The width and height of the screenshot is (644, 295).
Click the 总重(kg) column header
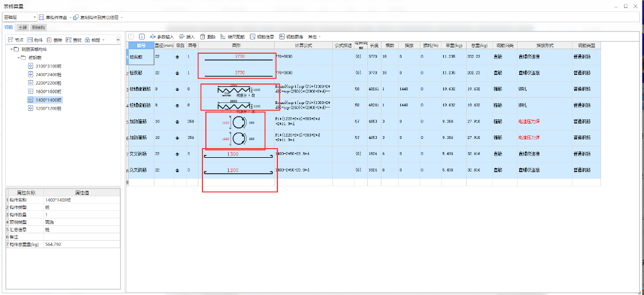(479, 45)
